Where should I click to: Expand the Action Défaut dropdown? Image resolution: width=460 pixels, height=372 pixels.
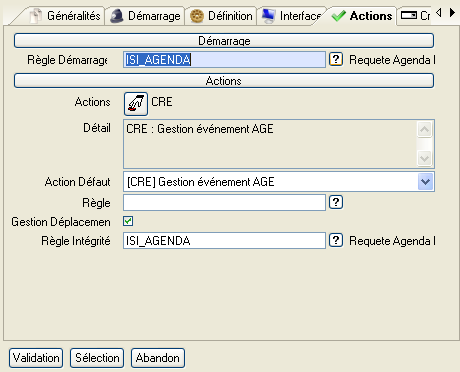(425, 182)
